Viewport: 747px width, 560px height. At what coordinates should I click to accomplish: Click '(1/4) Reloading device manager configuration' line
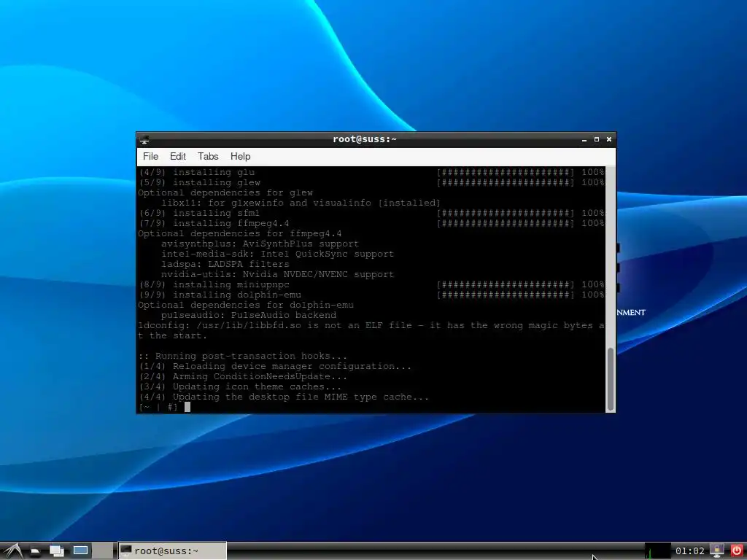(275, 366)
